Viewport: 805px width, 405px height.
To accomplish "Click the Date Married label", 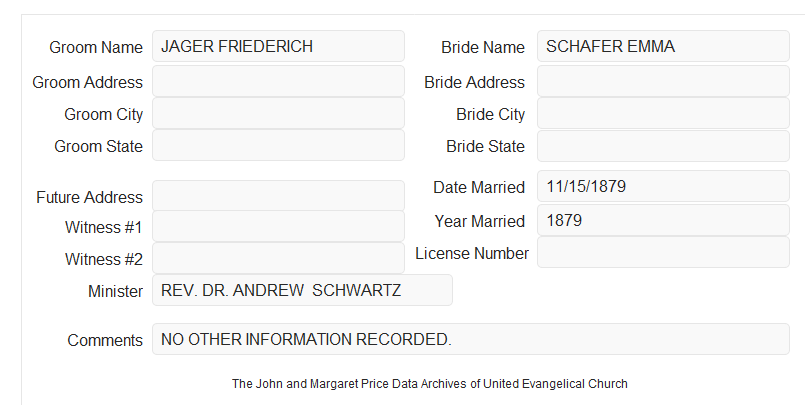I will pyautogui.click(x=479, y=187).
